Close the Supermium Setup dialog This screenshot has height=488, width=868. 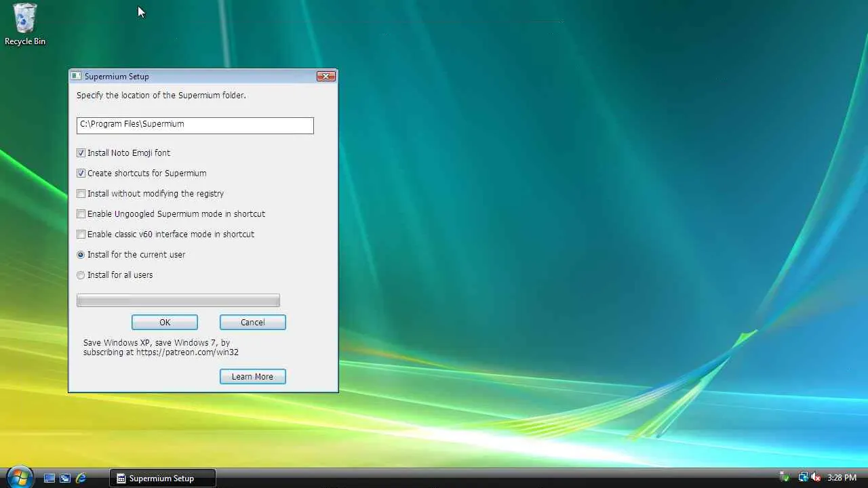click(x=326, y=77)
